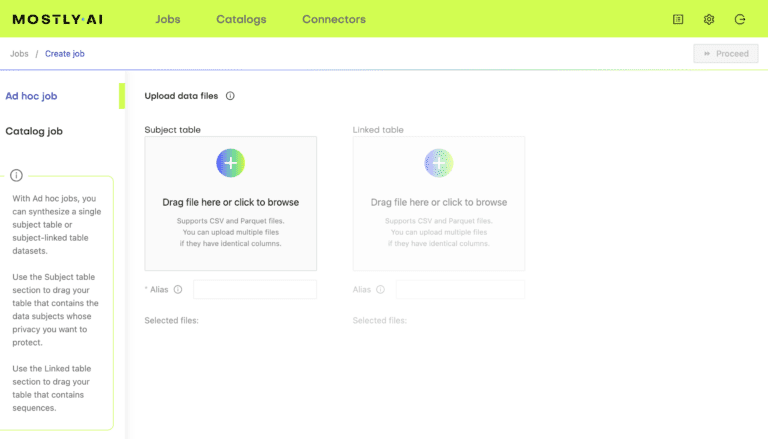Click the Linked table plus upload icon
This screenshot has height=439, width=768.
pyautogui.click(x=438, y=163)
